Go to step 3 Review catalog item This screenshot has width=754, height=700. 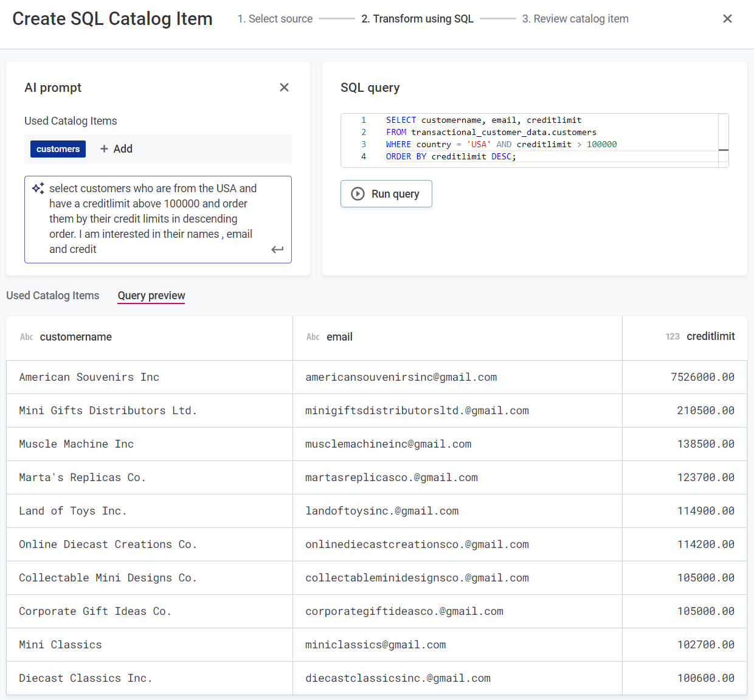(x=575, y=19)
